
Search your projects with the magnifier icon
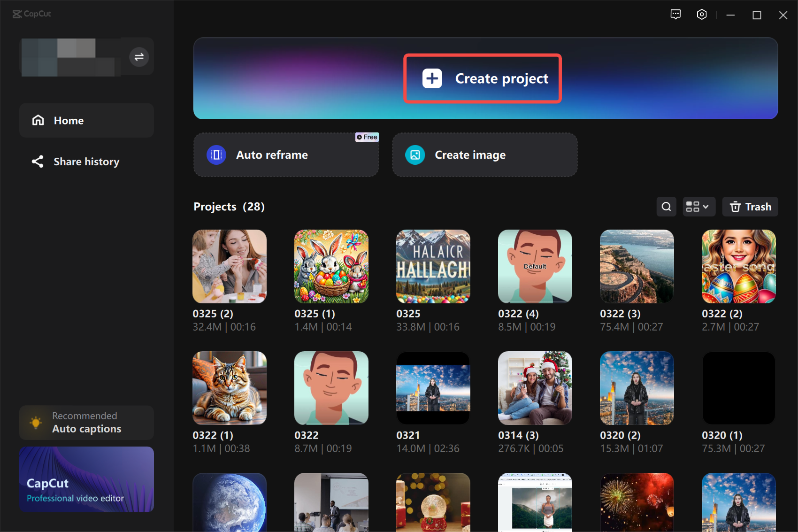pyautogui.click(x=666, y=207)
